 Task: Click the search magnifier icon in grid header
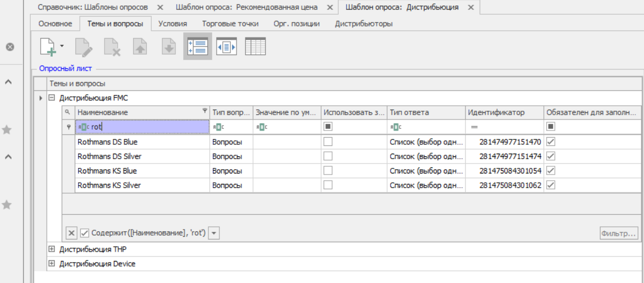(68, 112)
